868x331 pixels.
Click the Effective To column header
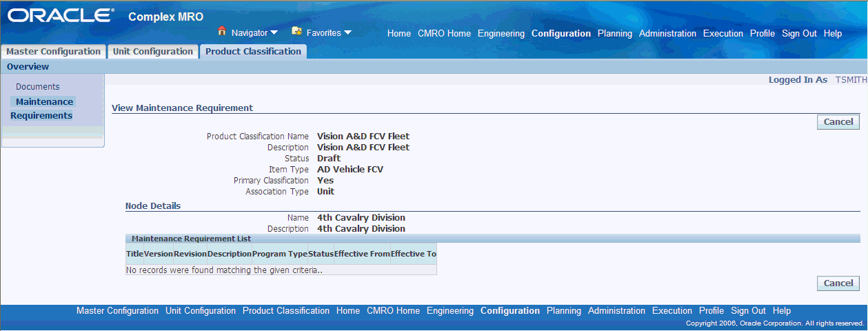coord(414,254)
